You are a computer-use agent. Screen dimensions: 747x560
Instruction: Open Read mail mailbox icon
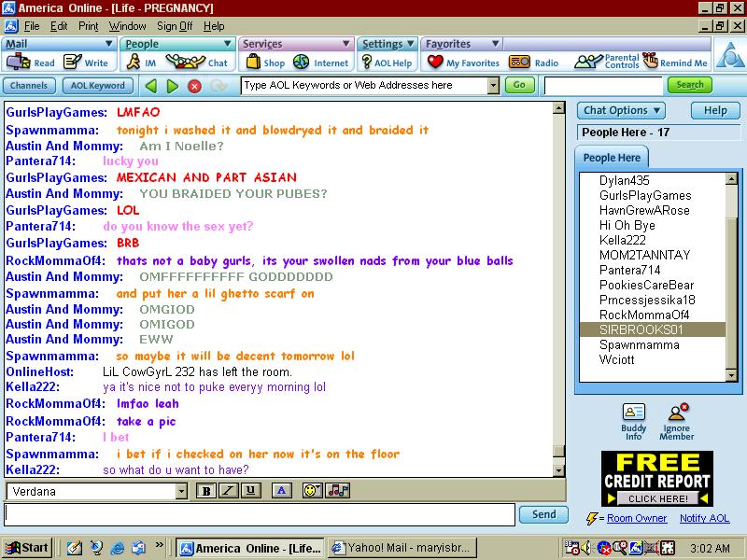coord(18,62)
